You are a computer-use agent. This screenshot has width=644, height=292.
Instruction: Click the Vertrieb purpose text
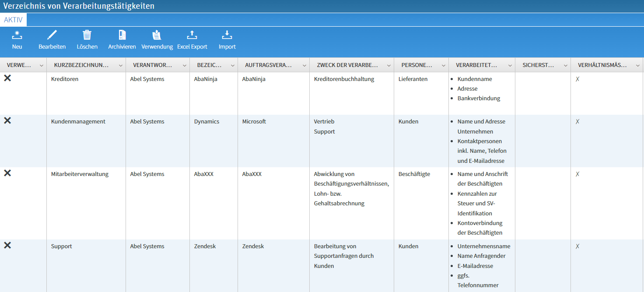click(x=324, y=122)
